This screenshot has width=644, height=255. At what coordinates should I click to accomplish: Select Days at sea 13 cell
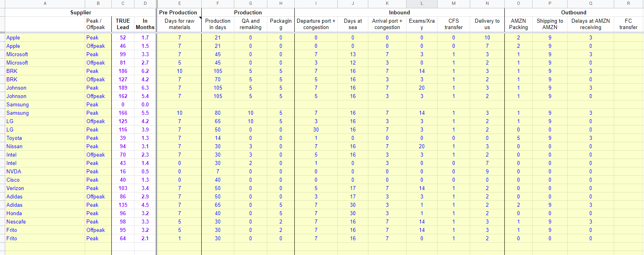(x=353, y=54)
